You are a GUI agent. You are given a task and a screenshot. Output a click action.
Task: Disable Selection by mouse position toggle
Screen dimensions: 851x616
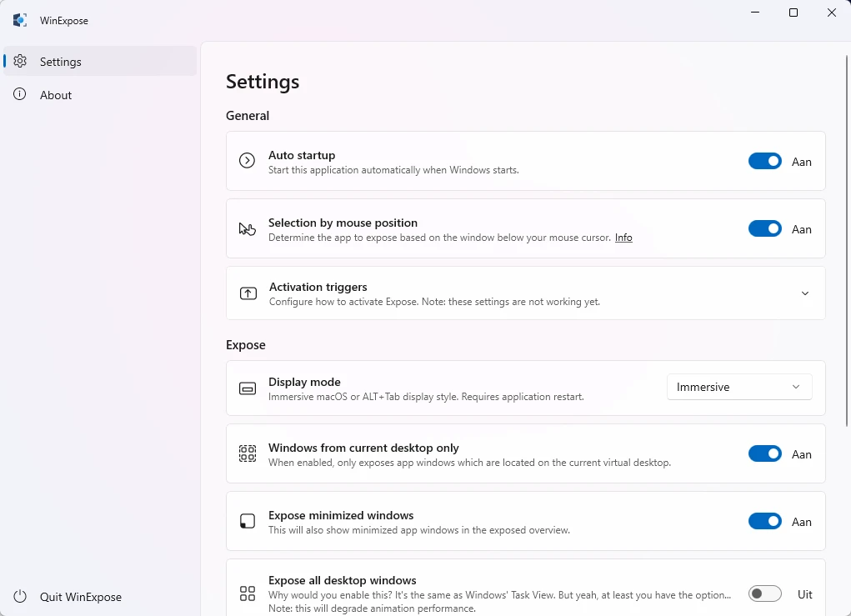click(x=764, y=228)
